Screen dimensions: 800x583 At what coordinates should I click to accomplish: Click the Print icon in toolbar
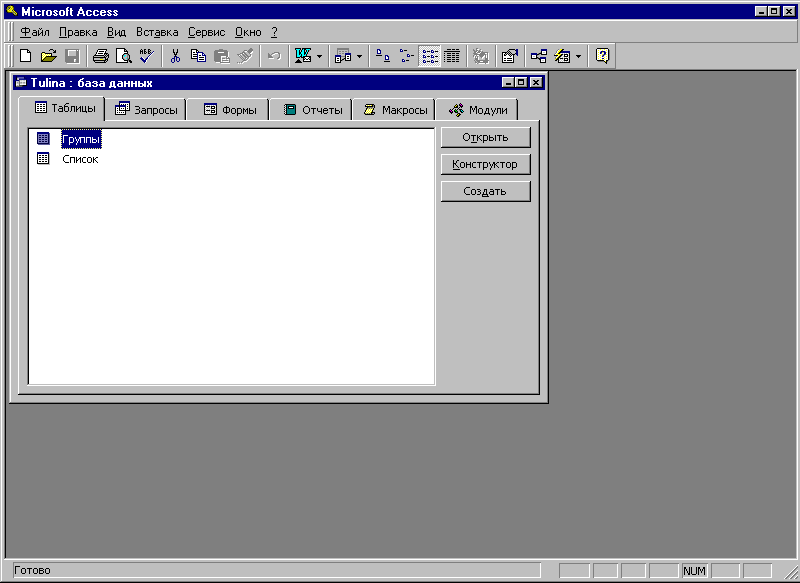tap(101, 56)
